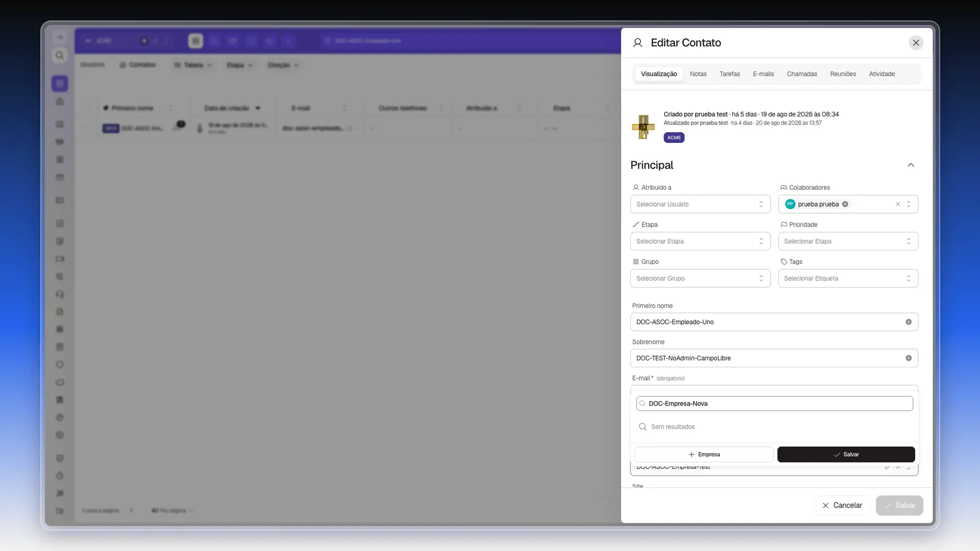Click the ACME badge

point(674,138)
